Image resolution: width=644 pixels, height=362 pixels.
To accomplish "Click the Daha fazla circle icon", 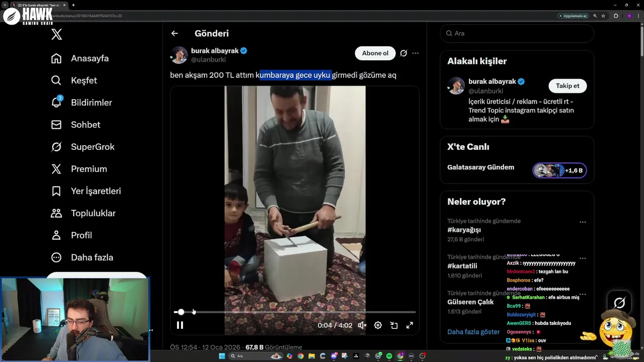I will click(x=56, y=257).
